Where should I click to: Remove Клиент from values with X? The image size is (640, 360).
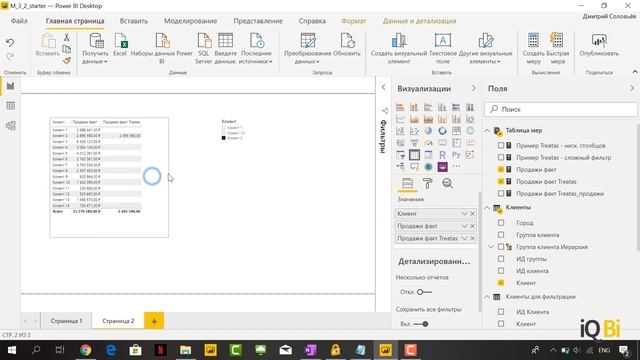click(473, 213)
